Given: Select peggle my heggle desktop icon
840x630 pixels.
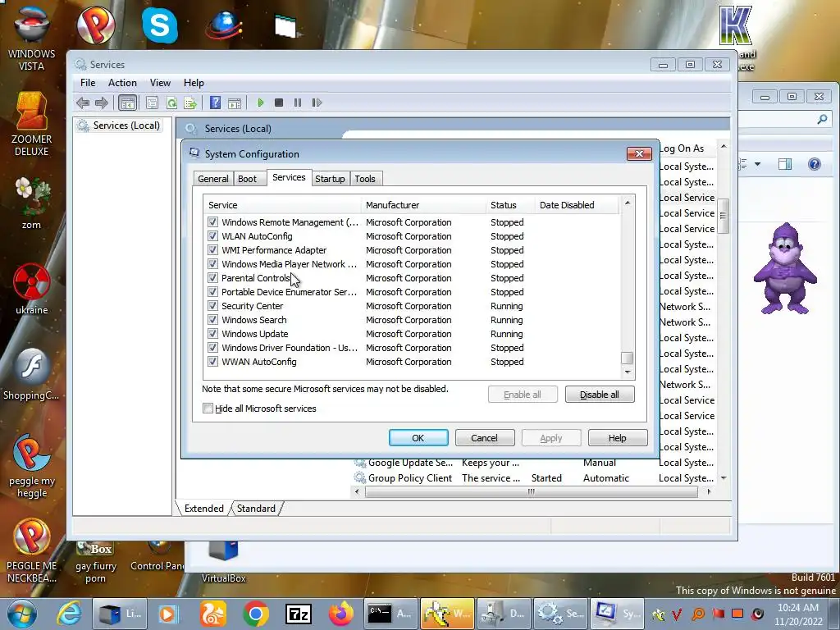Looking at the screenshot, I should (x=31, y=466).
